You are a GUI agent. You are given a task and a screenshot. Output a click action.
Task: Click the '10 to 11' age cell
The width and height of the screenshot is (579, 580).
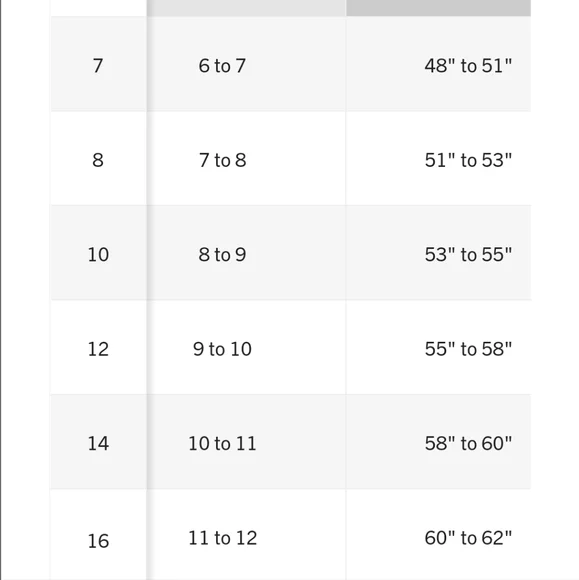pyautogui.click(x=222, y=443)
